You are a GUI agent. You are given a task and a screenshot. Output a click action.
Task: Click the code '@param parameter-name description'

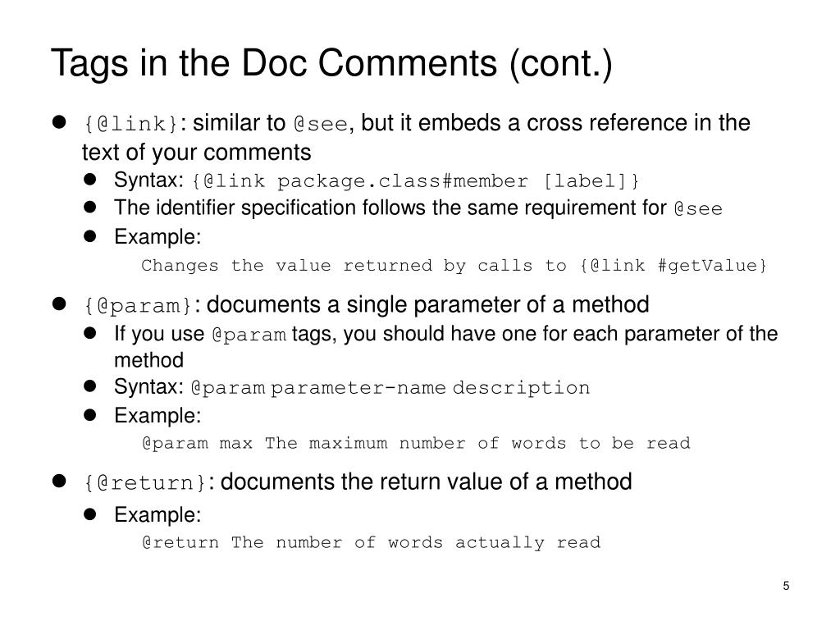tap(390, 388)
